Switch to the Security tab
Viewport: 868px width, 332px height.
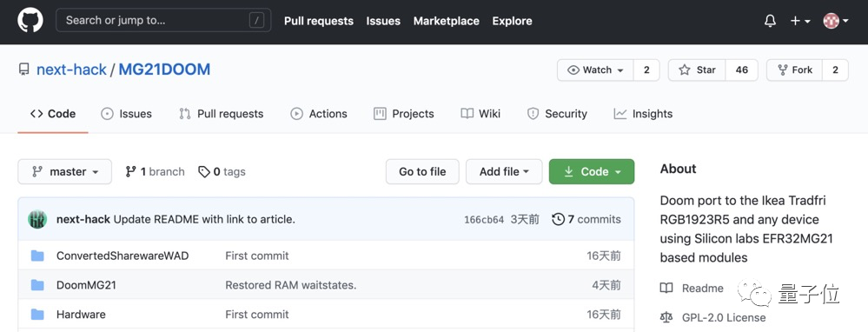click(x=557, y=114)
